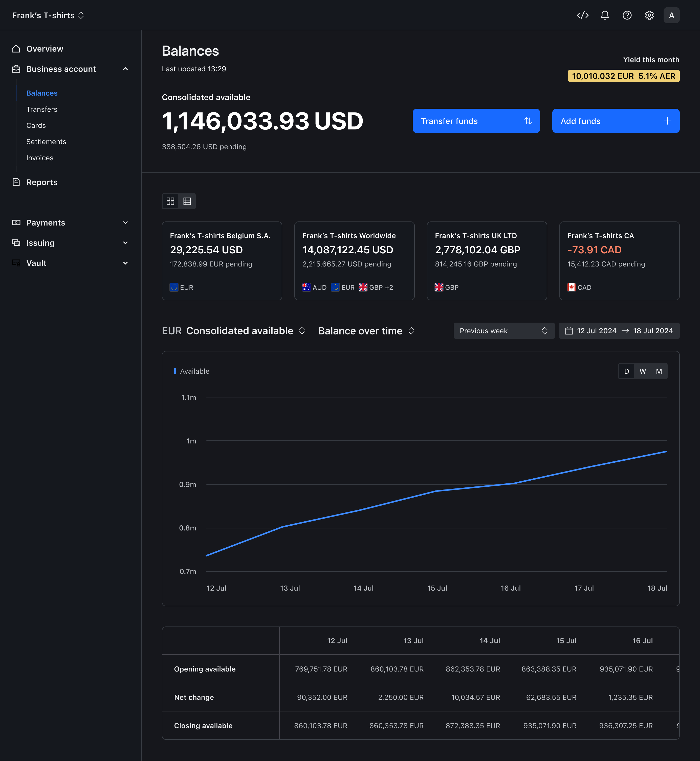Open the Previous week period dropdown

504,331
